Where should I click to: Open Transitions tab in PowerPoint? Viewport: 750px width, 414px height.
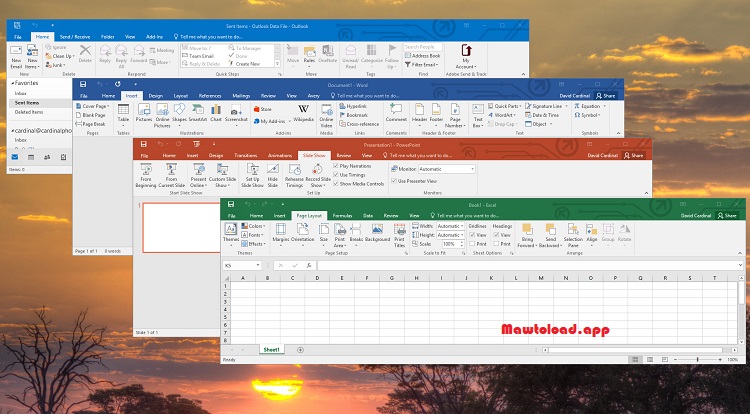(245, 156)
